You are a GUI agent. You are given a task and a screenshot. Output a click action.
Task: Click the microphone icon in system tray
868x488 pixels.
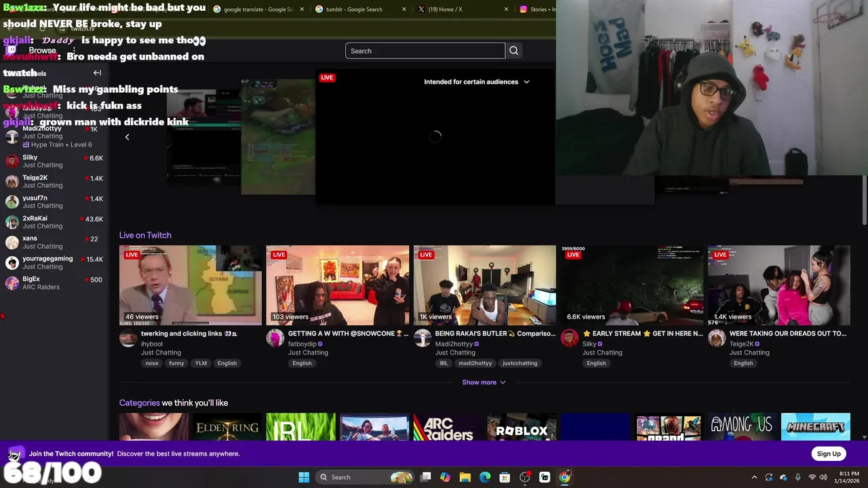[797, 477]
